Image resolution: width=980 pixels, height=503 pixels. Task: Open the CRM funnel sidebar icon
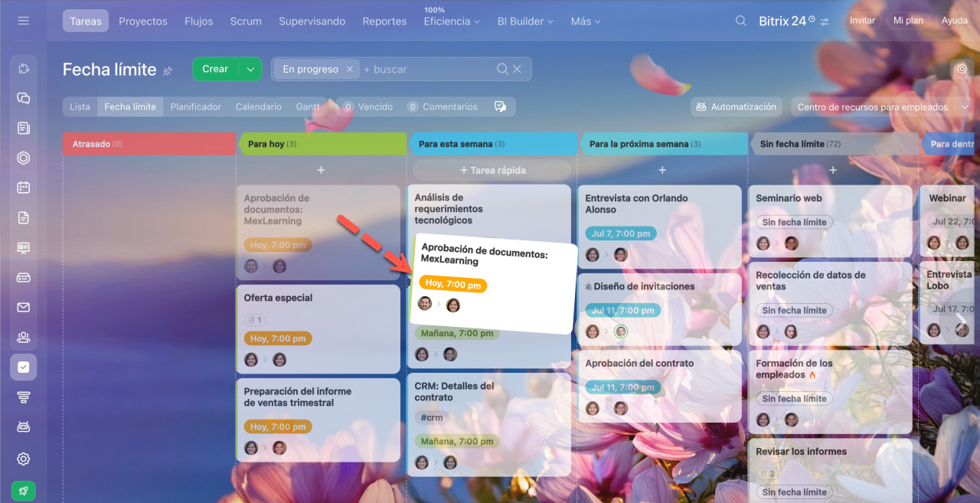[x=24, y=397]
